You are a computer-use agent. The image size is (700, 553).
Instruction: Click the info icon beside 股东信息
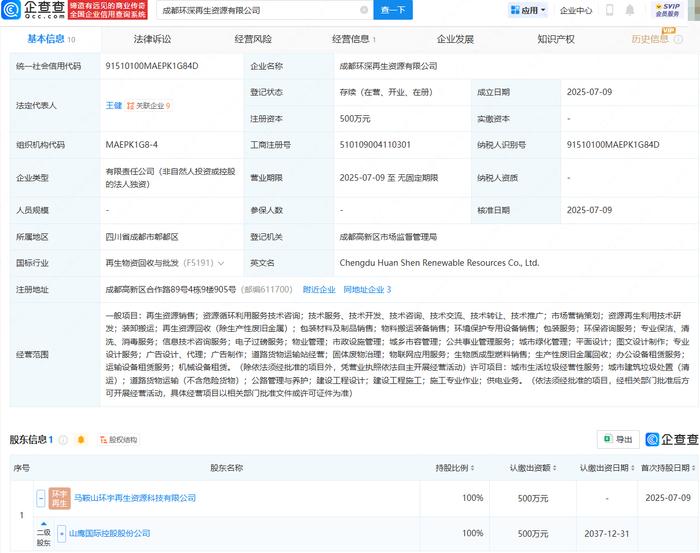(x=63, y=440)
